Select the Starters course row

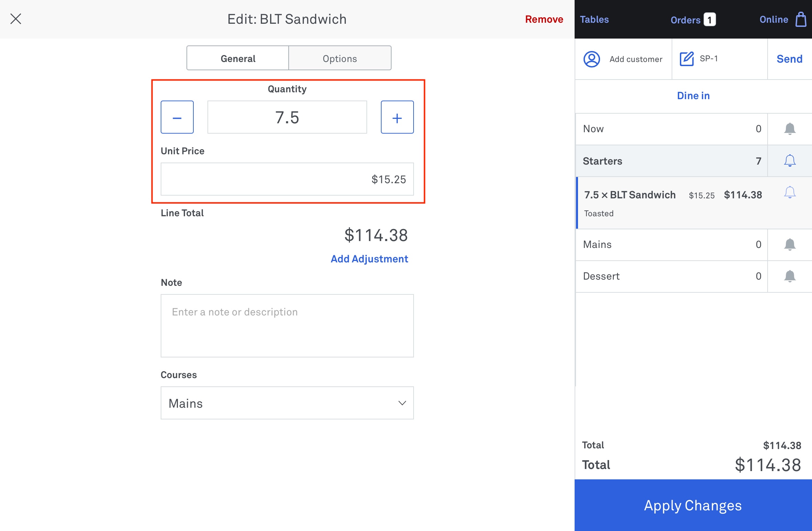pos(672,161)
